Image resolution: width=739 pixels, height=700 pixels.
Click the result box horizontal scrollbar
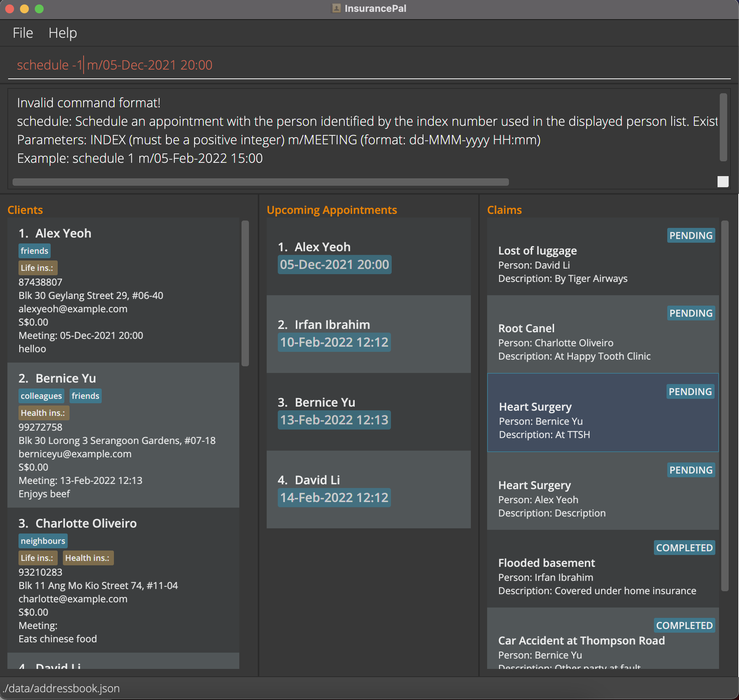click(x=260, y=182)
